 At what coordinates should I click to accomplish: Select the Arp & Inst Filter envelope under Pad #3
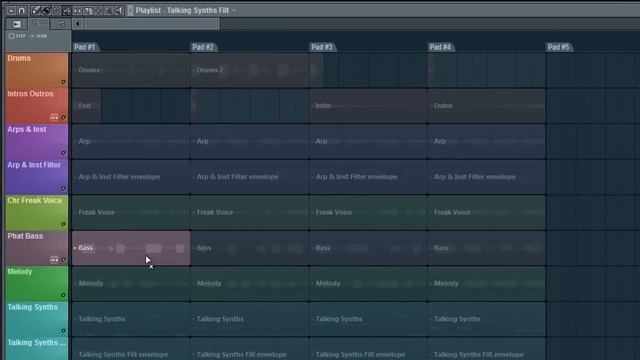(x=368, y=177)
